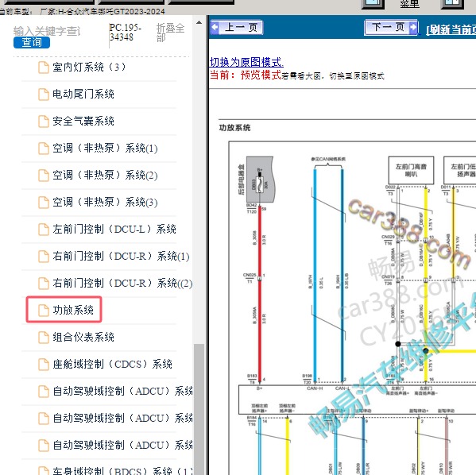Select 左前门控制（DCU-L）系统 entry
This screenshot has height=475, width=476.
point(114,229)
